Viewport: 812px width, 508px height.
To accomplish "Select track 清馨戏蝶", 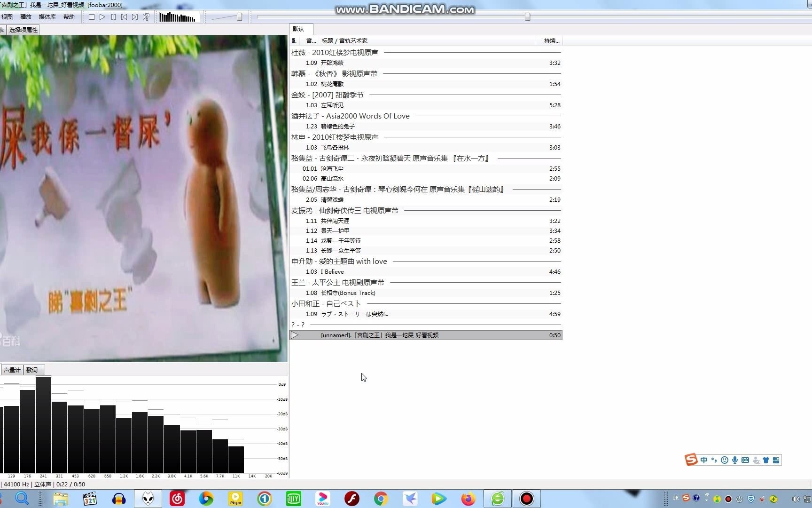I will [x=426, y=200].
